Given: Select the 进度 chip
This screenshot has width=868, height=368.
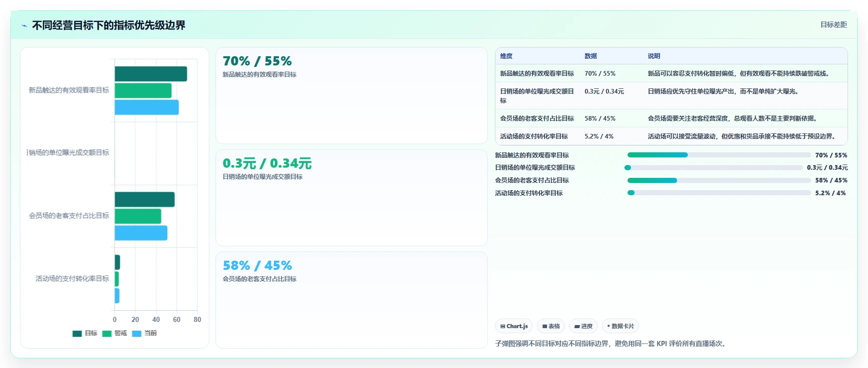Looking at the screenshot, I should point(583,326).
